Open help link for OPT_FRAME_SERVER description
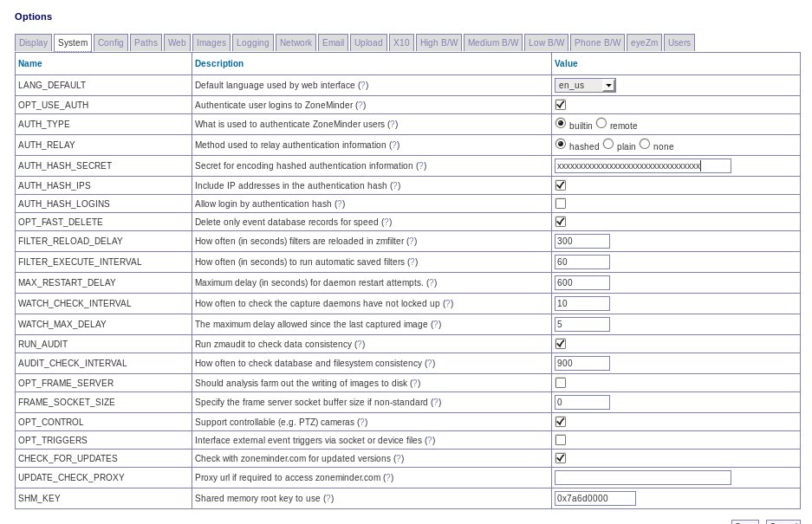The width and height of the screenshot is (812, 524). pyautogui.click(x=415, y=383)
